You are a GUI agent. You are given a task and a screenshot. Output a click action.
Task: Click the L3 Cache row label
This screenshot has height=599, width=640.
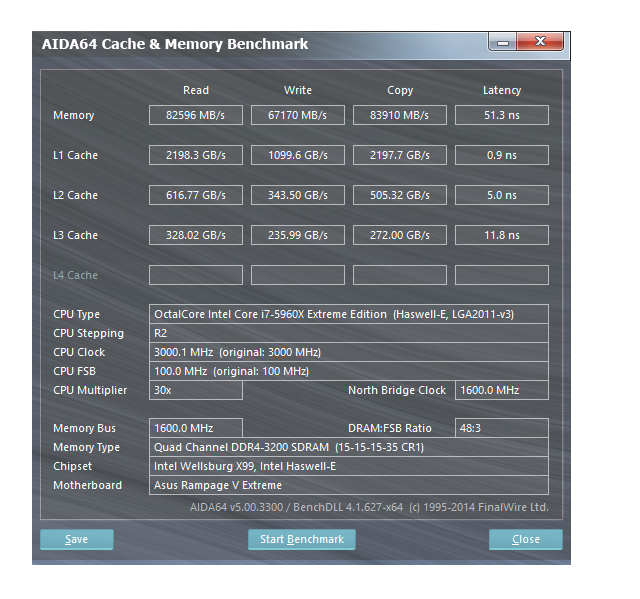pyautogui.click(x=76, y=235)
